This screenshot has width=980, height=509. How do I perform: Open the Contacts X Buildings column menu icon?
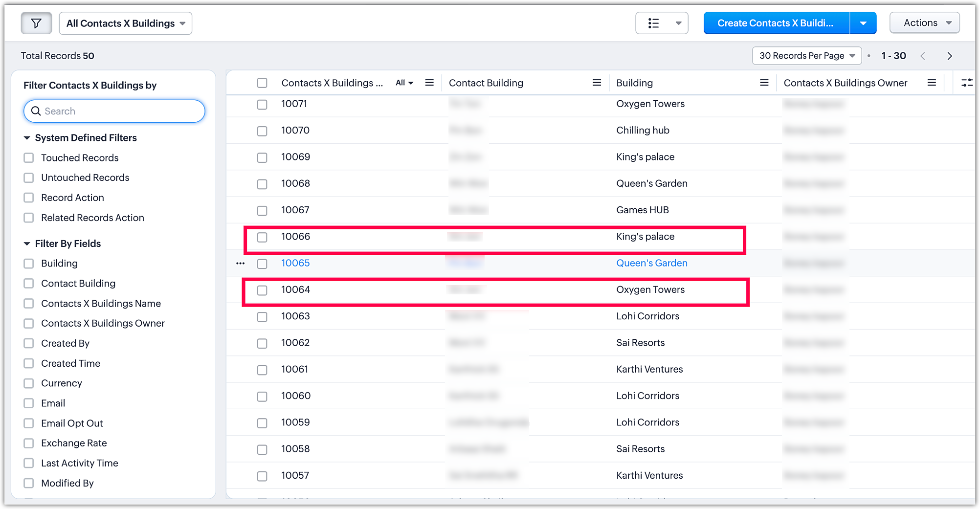[x=429, y=83]
